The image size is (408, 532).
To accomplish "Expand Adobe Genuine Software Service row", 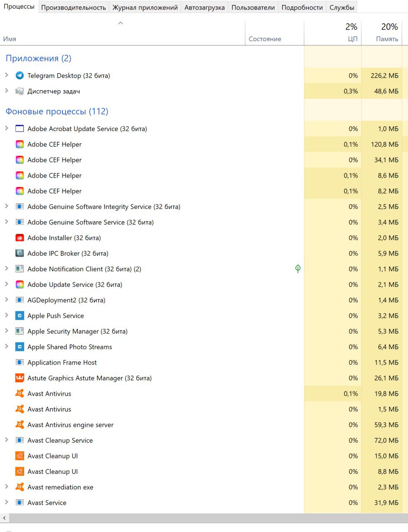I will click(6, 222).
